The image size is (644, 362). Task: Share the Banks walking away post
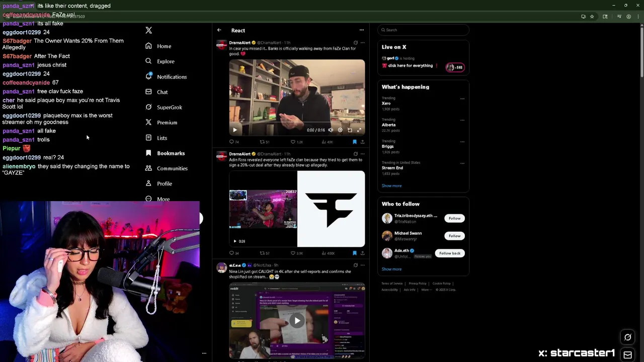click(x=362, y=142)
